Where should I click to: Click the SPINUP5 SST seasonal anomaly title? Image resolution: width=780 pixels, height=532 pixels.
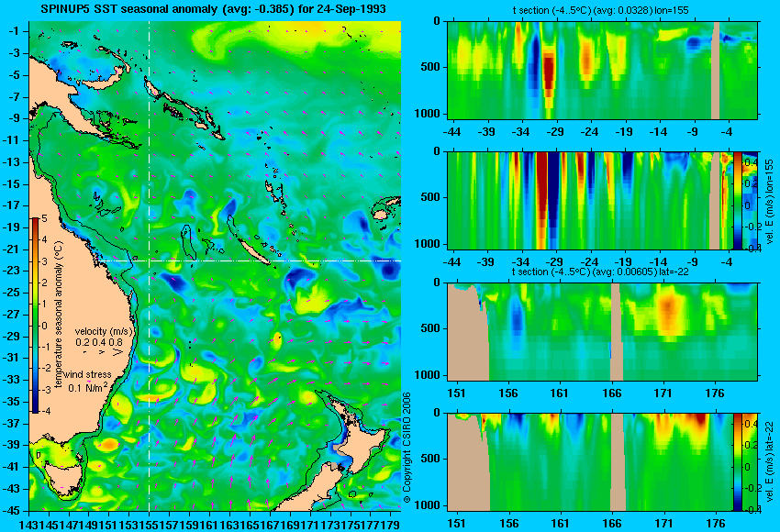213,9
